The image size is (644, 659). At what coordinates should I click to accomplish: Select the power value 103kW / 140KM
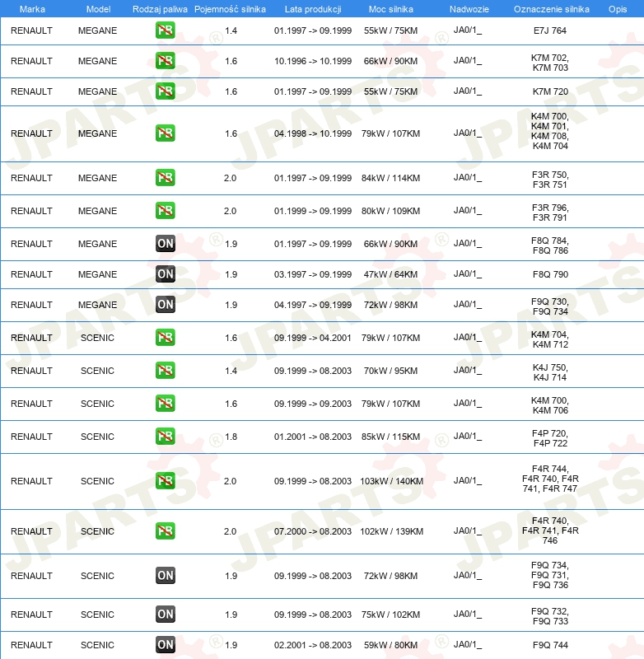(391, 481)
